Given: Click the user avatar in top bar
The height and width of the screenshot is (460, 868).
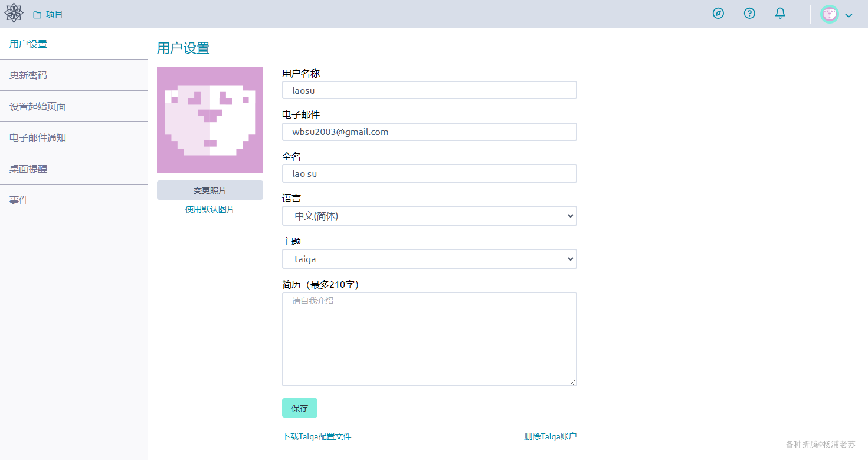Looking at the screenshot, I should click(x=830, y=14).
